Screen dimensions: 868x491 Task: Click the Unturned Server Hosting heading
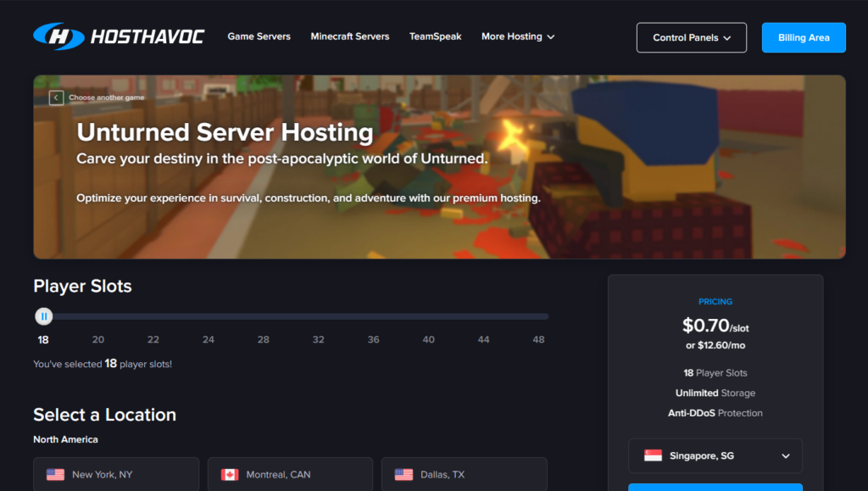click(x=225, y=132)
